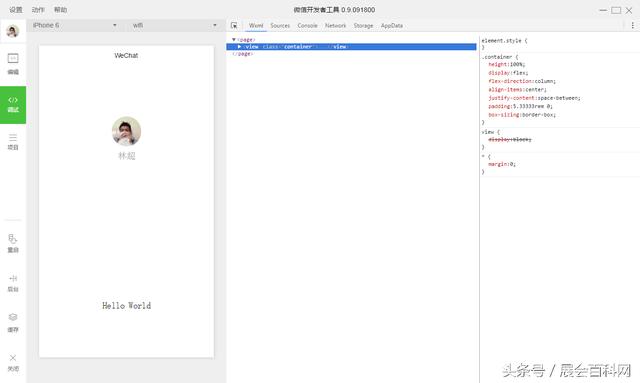
Task: Open devtools three-dot more options menu
Action: [x=633, y=25]
